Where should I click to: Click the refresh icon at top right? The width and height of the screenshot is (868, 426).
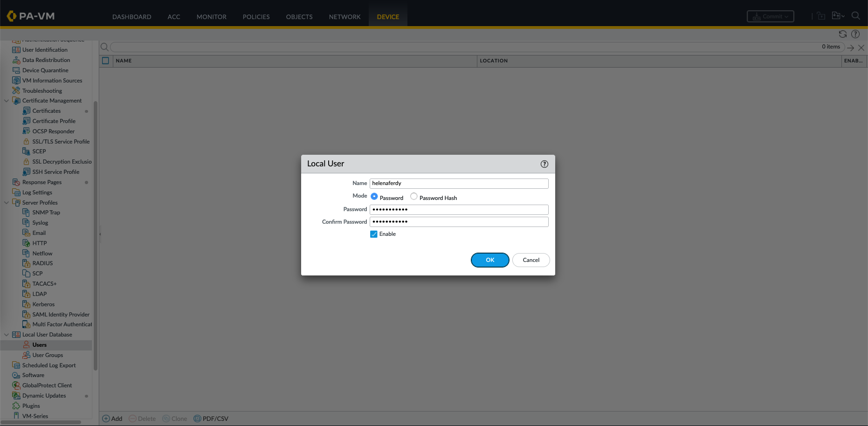click(x=842, y=34)
